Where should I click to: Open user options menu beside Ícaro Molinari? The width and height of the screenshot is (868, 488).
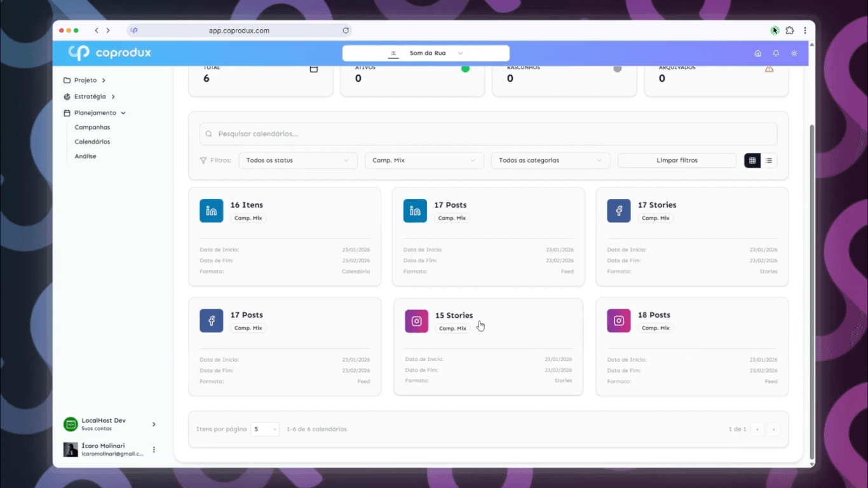click(x=154, y=450)
